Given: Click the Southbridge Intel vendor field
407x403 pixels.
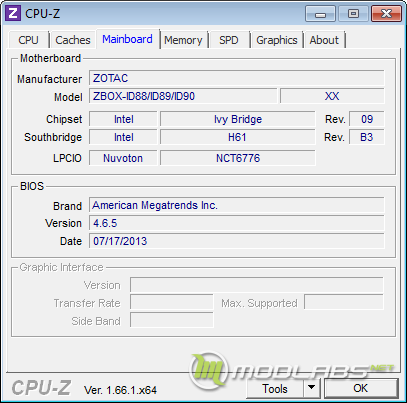Looking at the screenshot, I should [x=123, y=137].
